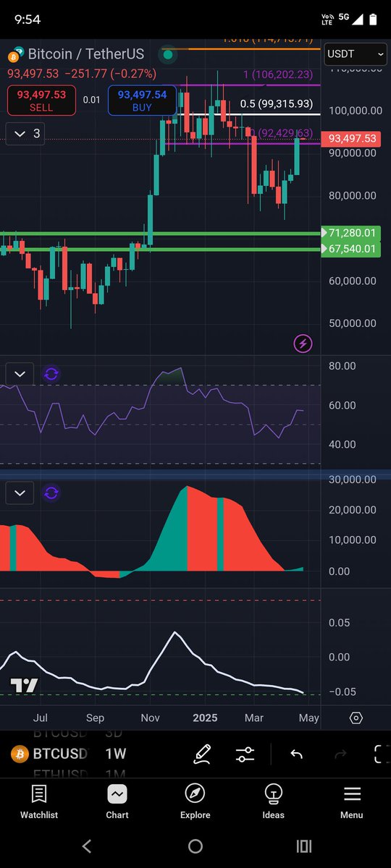
Task: Tap Android back navigation button
Action: click(87, 846)
